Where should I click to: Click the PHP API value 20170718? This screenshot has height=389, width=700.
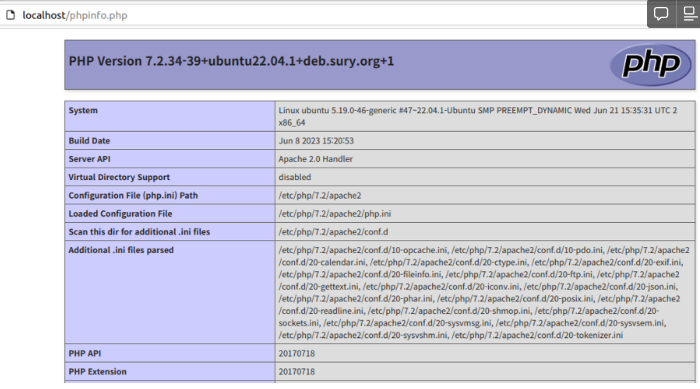297,354
